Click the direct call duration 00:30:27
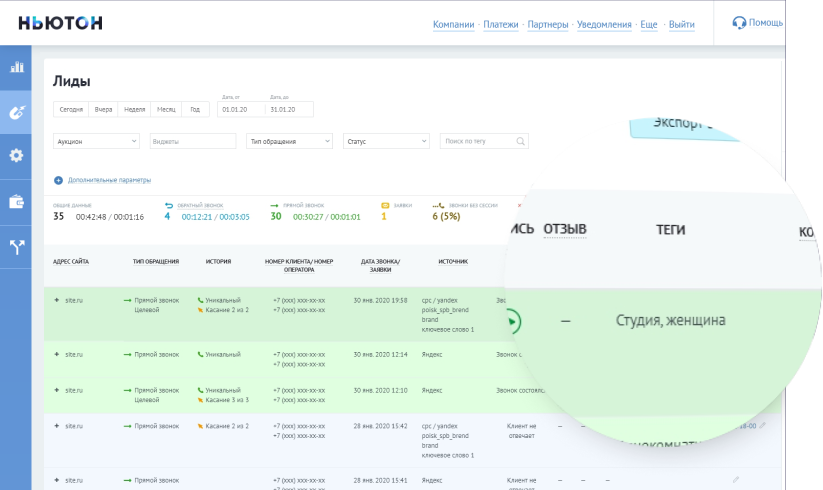Image resolution: width=823 pixels, height=490 pixels. [x=308, y=217]
